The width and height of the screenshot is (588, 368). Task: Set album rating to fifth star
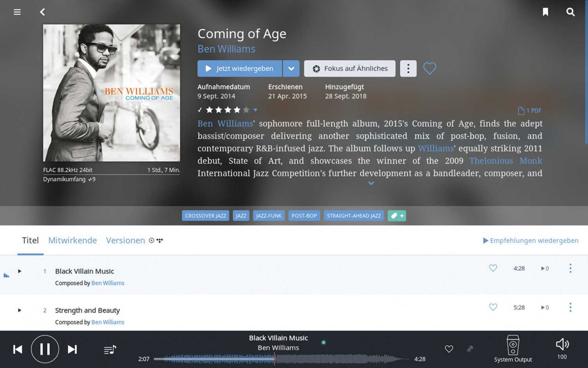point(246,110)
